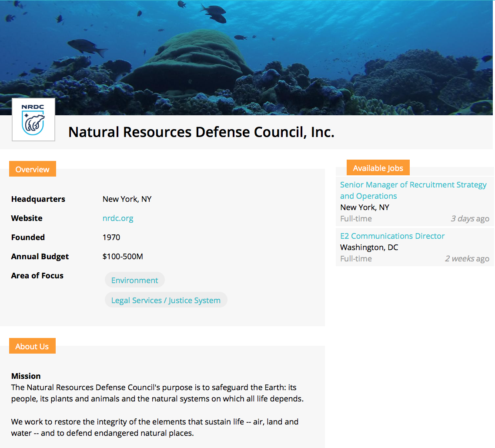This screenshot has height=448, width=495.
Task: Click the Available Jobs section tab
Action: pos(378,167)
